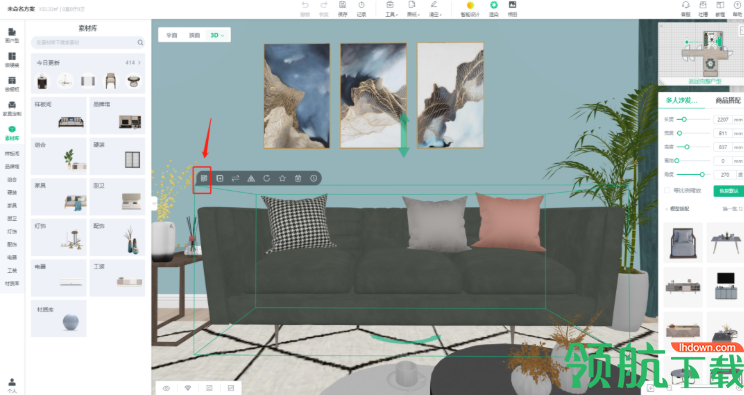Screen dimensions: 744x395
Task: Enable the 等比例缩放 checkbox
Action: (x=667, y=190)
